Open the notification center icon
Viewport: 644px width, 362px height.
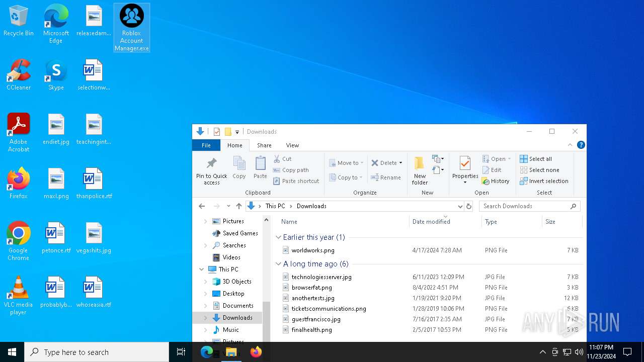coord(627,352)
